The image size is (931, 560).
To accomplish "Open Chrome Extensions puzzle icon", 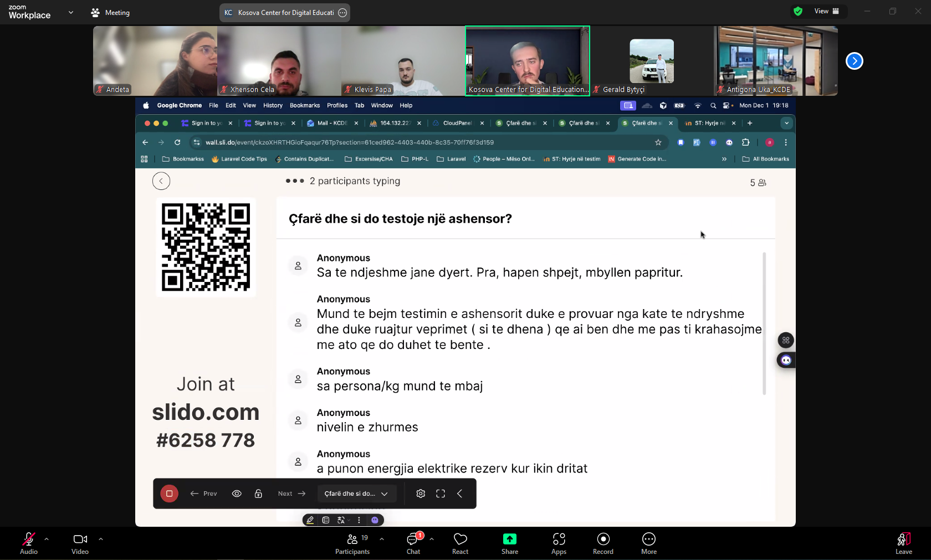I will [x=746, y=142].
